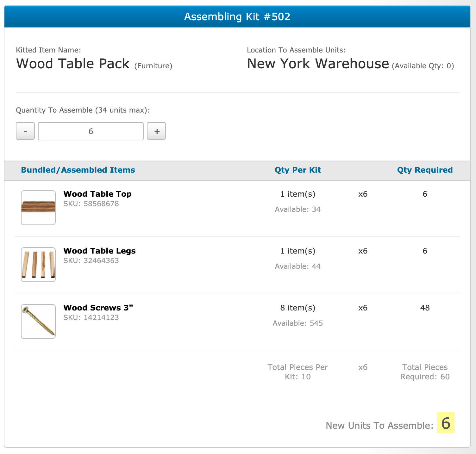
Task: Click the Available: 545 screws stock label
Action: click(297, 323)
